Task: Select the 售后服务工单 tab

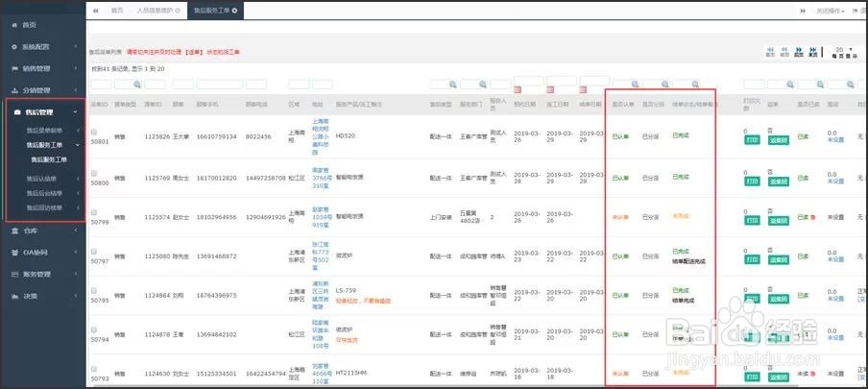Action: point(215,11)
